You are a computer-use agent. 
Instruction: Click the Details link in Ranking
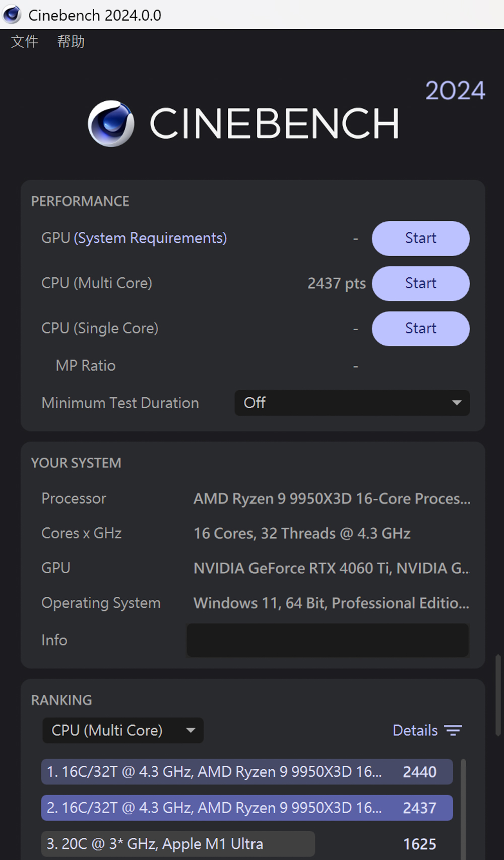415,730
